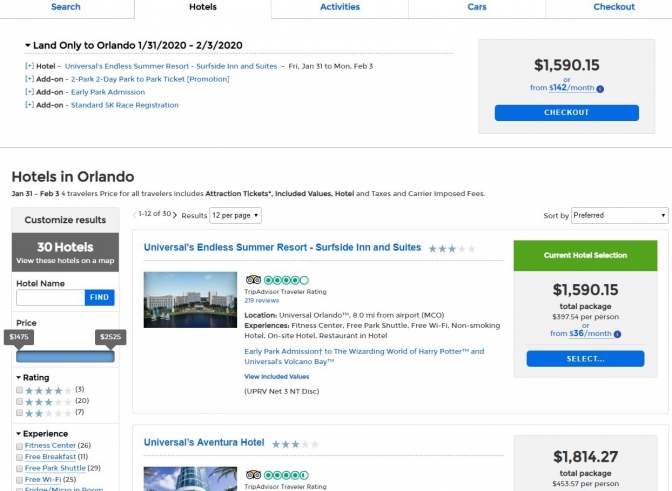Image resolution: width=672 pixels, height=491 pixels.
Task: Enable Free Breakfast experience filter
Action: (x=19, y=457)
